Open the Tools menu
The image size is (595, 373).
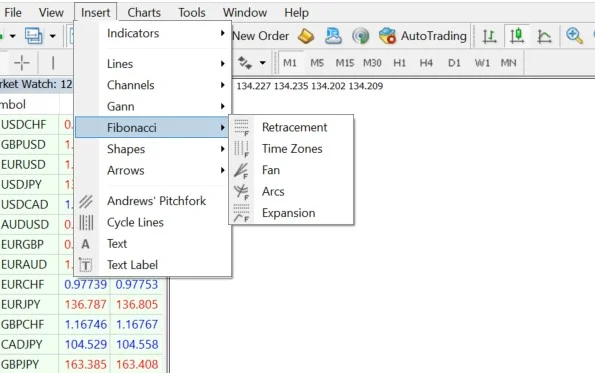pos(192,13)
